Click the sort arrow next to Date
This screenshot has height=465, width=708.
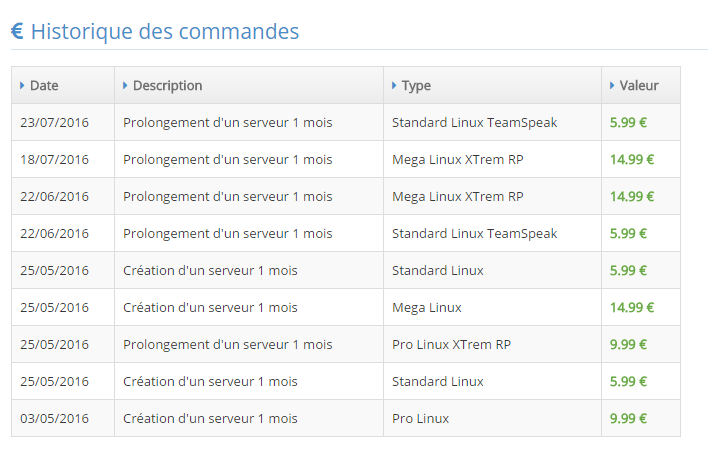point(22,85)
